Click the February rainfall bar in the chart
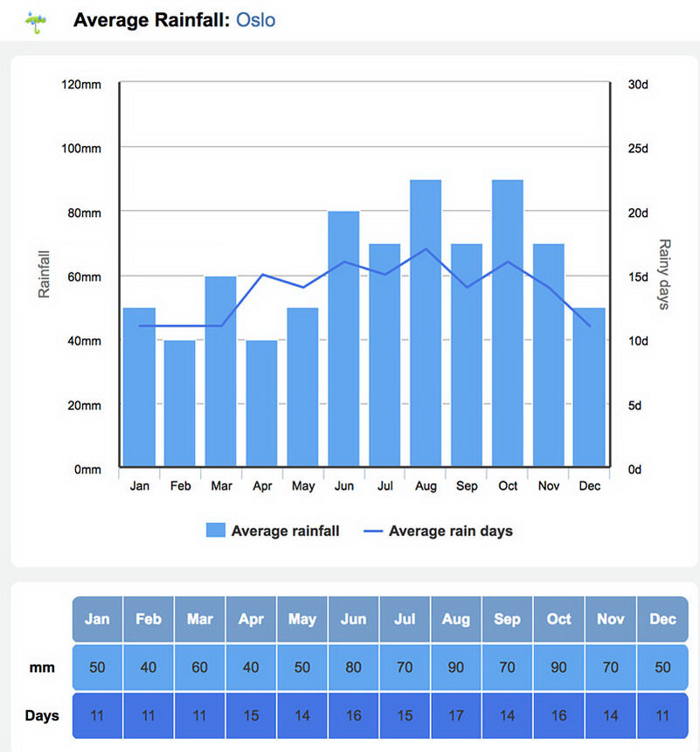 (180, 403)
